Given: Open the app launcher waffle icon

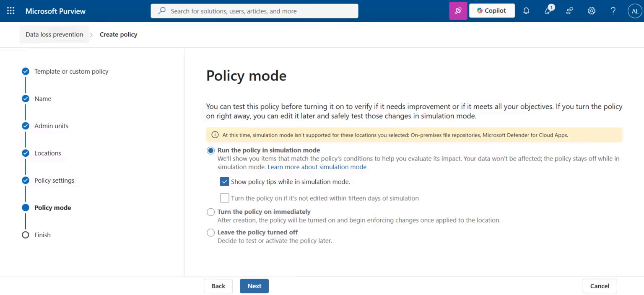Looking at the screenshot, I should click(x=11, y=11).
